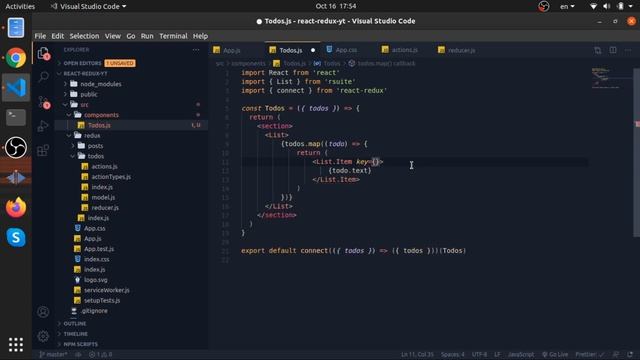Image resolution: width=640 pixels, height=360 pixels.
Task: Switch to the reducer.js editor tab
Action: click(461, 50)
